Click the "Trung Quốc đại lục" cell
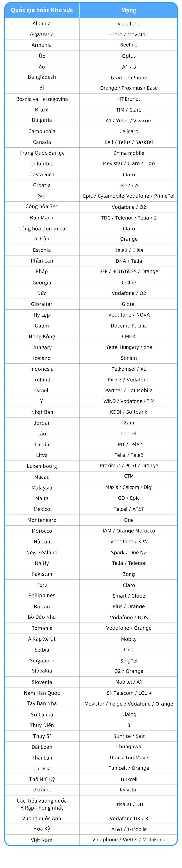Image resolution: width=182 pixels, height=868 pixels. (x=42, y=153)
